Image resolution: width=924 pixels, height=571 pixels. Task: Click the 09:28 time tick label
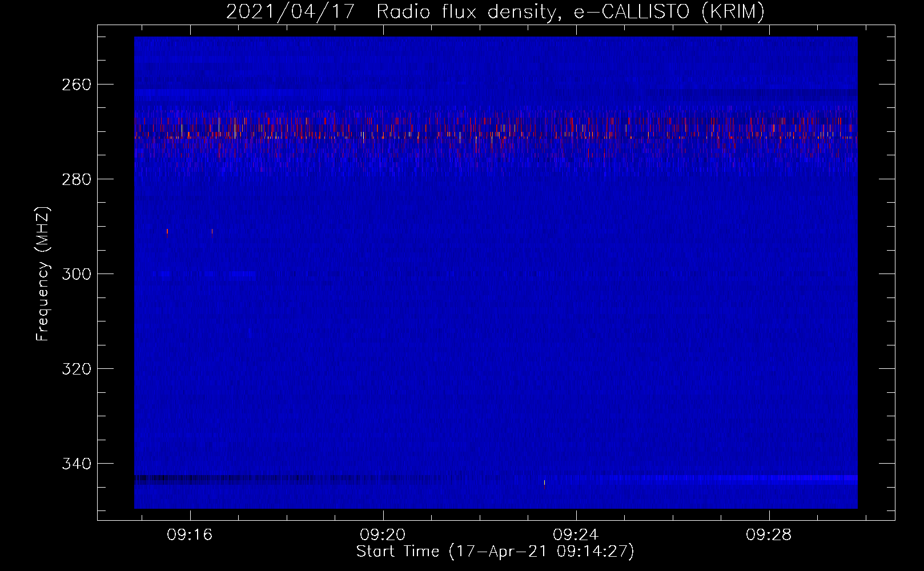[769, 534]
